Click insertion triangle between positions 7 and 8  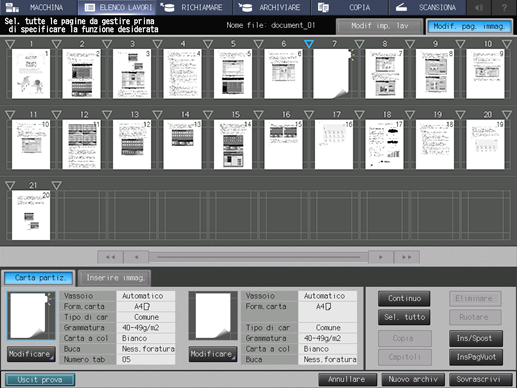point(359,44)
